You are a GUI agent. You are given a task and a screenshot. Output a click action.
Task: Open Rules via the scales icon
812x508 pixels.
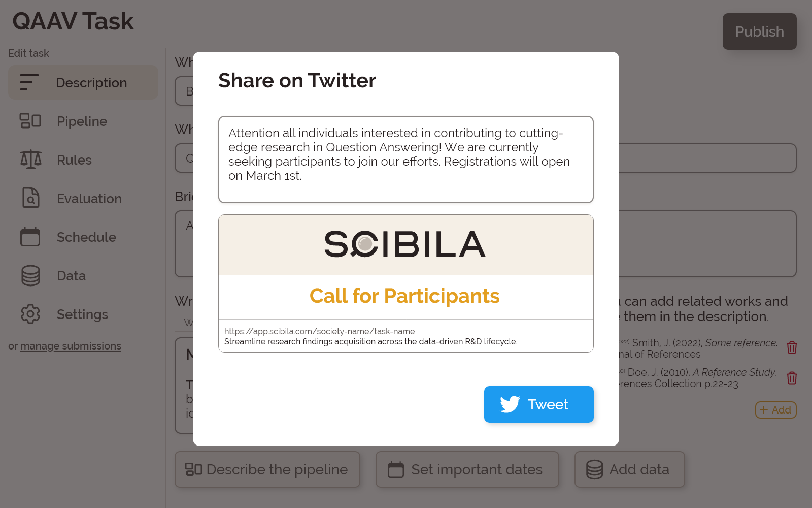pyautogui.click(x=30, y=160)
